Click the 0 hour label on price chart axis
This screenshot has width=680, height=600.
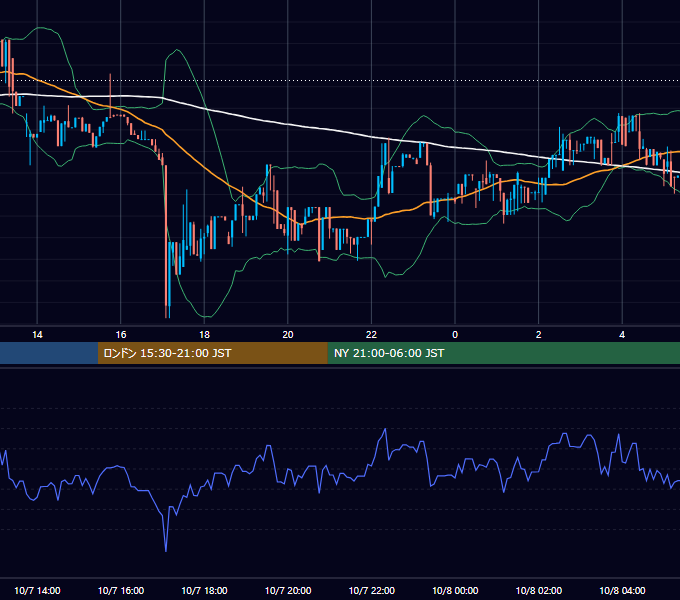[x=455, y=335]
